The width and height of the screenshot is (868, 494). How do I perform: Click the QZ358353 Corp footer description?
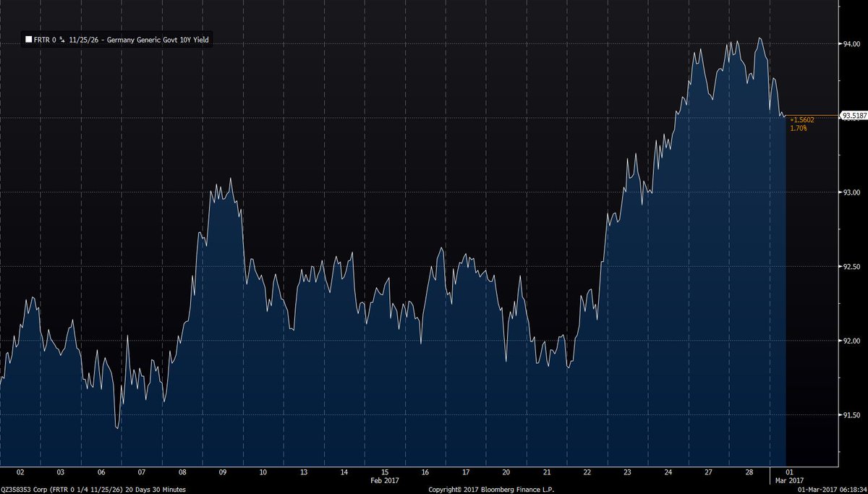pyautogui.click(x=93, y=490)
